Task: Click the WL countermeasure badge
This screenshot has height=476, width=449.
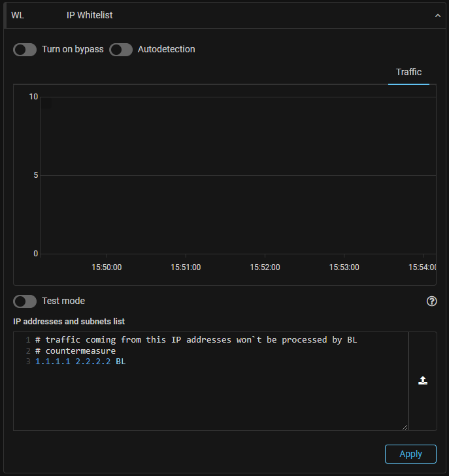Action: (x=18, y=16)
